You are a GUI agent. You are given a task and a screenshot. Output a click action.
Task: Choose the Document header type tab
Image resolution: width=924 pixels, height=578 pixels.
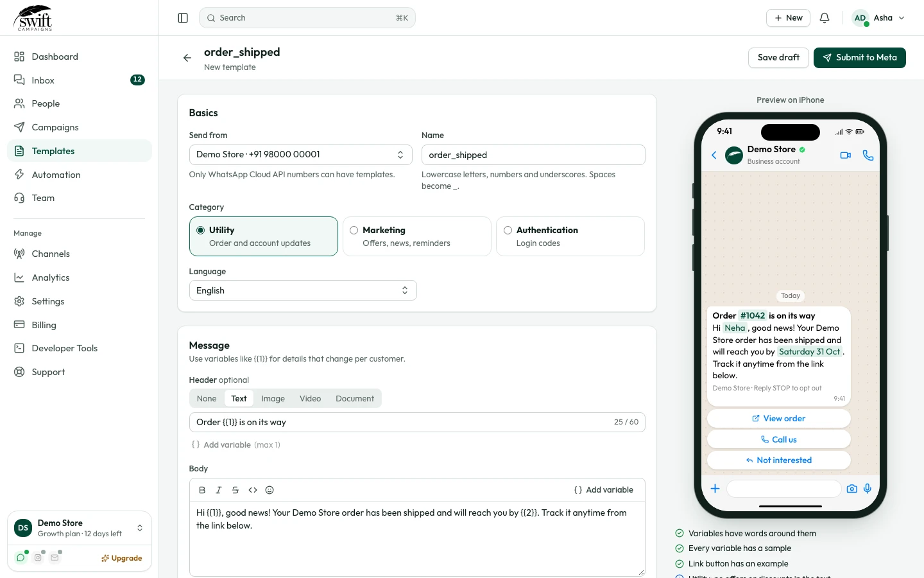[x=355, y=399]
